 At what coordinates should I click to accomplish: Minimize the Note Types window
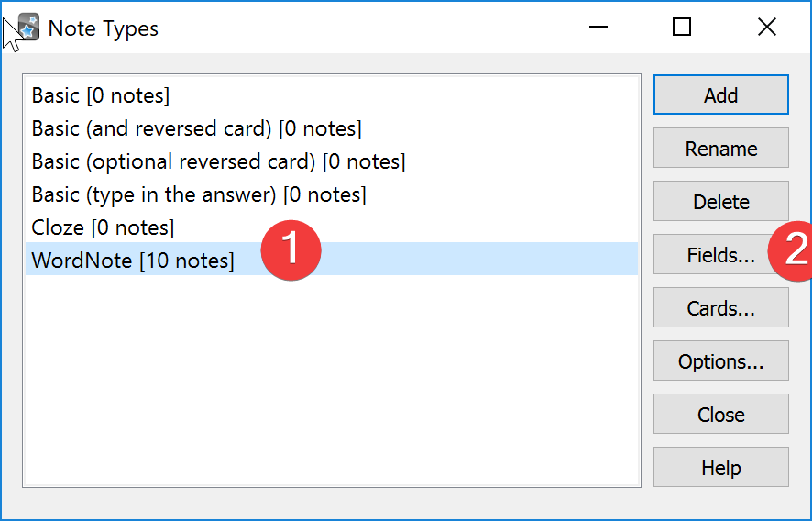(x=598, y=27)
